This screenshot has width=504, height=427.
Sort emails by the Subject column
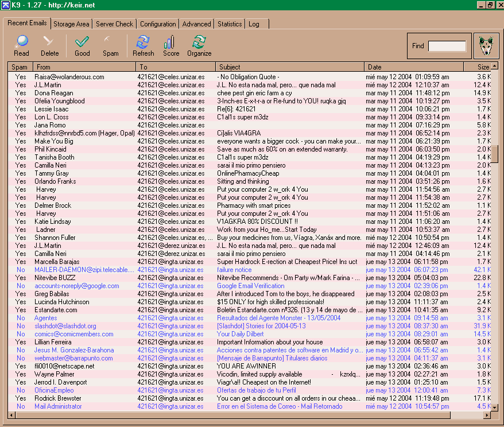point(290,67)
